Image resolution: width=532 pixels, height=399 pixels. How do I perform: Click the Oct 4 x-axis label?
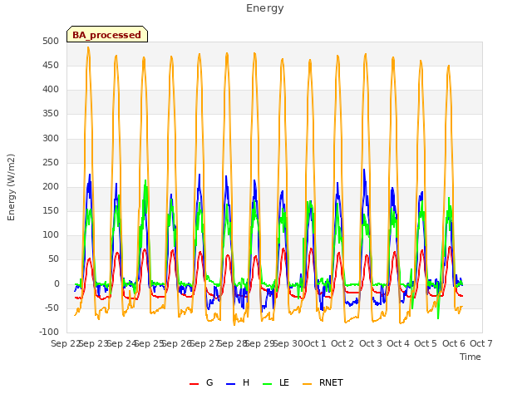(x=398, y=343)
